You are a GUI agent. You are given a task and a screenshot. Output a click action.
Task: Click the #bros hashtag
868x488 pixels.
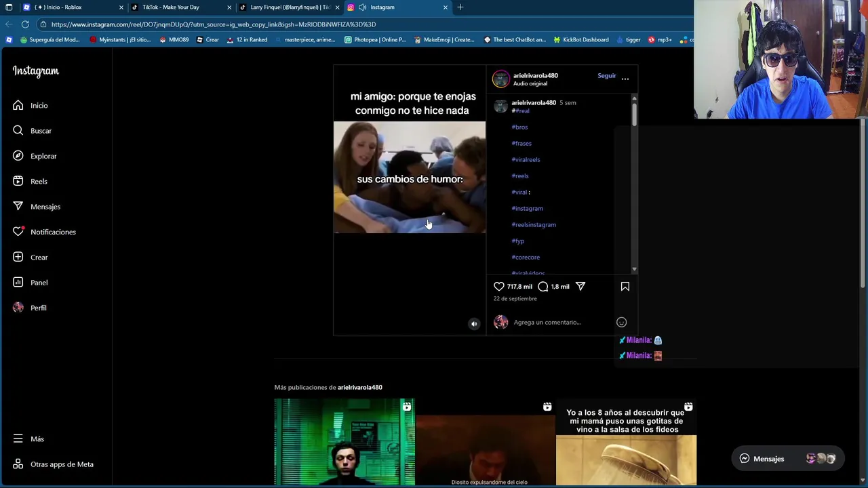click(519, 127)
